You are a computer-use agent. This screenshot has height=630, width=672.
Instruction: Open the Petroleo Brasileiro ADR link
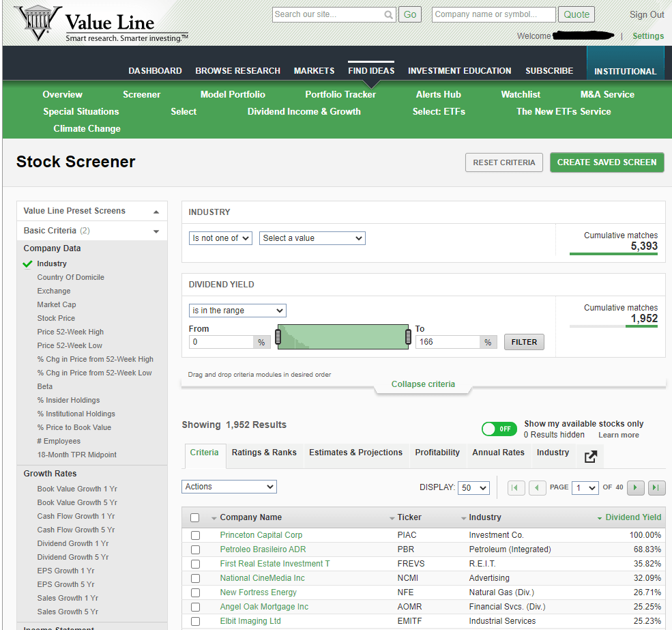click(263, 549)
